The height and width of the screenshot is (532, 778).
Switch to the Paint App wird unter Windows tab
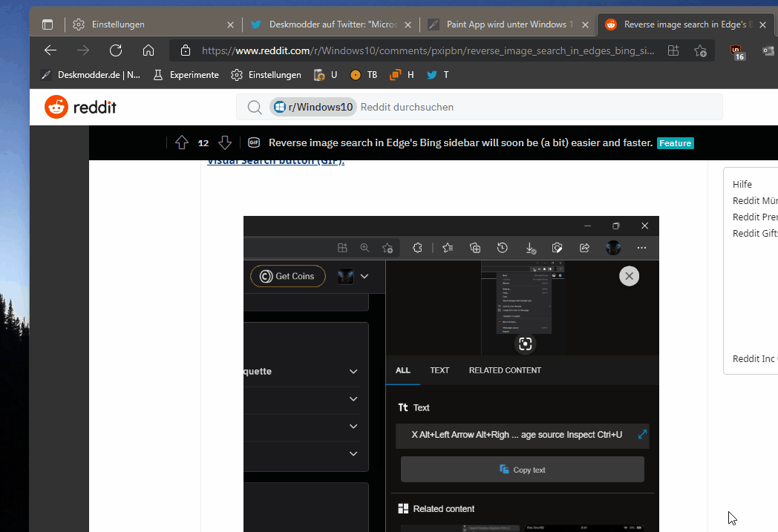(508, 24)
